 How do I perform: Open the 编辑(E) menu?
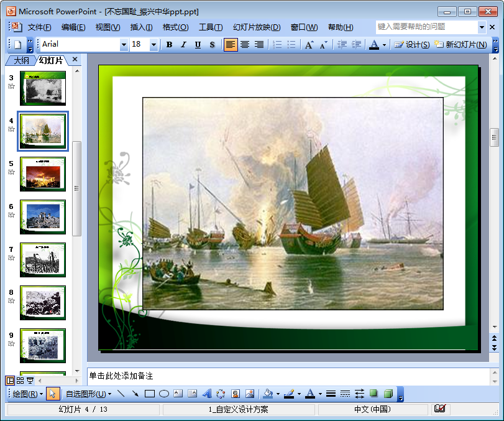coord(73,27)
